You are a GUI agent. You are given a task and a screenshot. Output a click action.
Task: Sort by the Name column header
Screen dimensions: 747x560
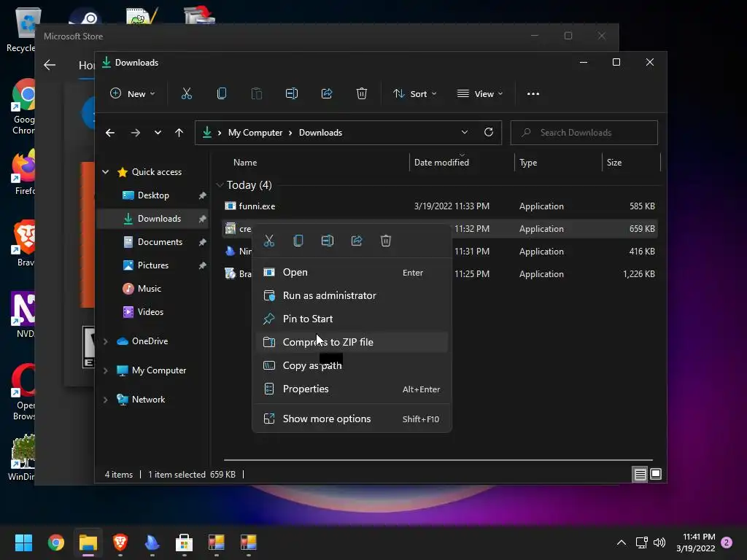[x=245, y=163]
